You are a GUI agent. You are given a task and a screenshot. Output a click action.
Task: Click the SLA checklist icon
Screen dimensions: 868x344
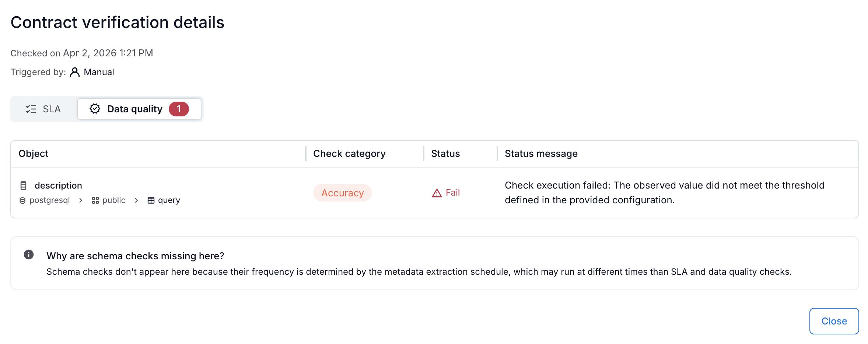31,109
